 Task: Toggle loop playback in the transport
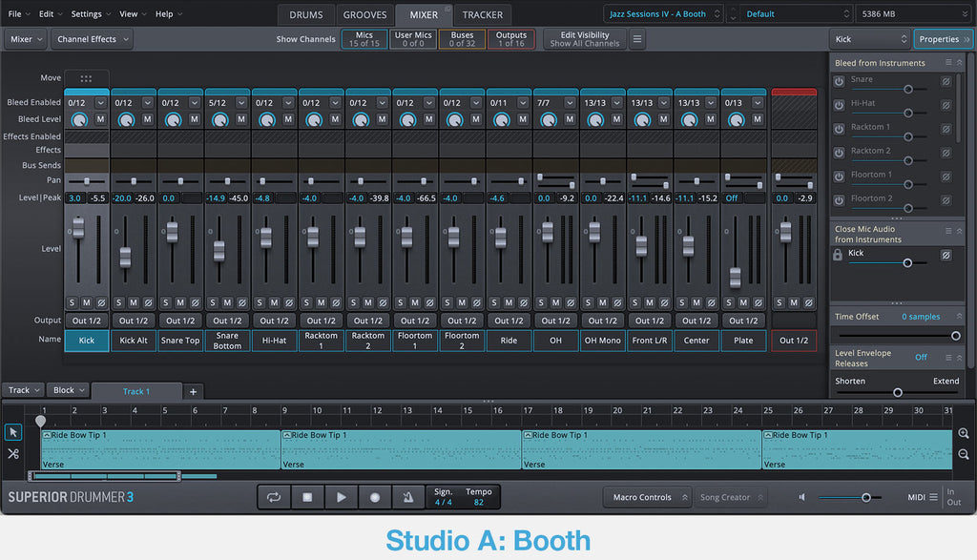click(x=274, y=497)
